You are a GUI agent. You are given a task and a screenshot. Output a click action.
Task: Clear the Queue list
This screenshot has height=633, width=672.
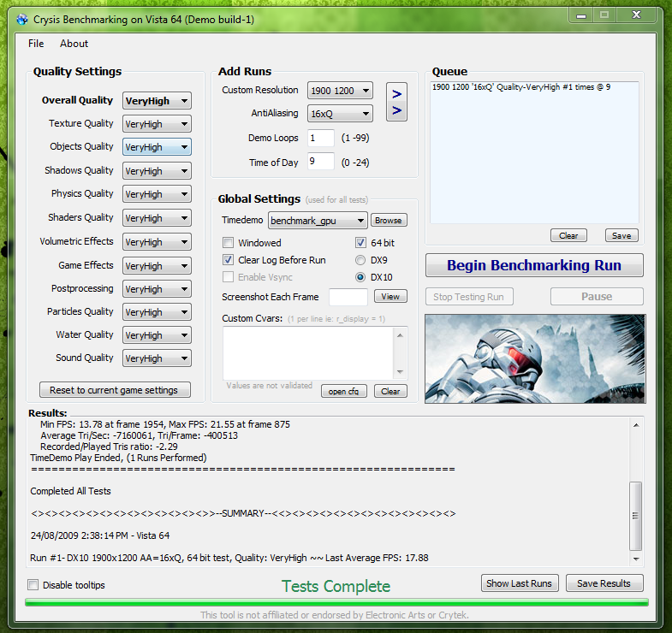tap(568, 235)
